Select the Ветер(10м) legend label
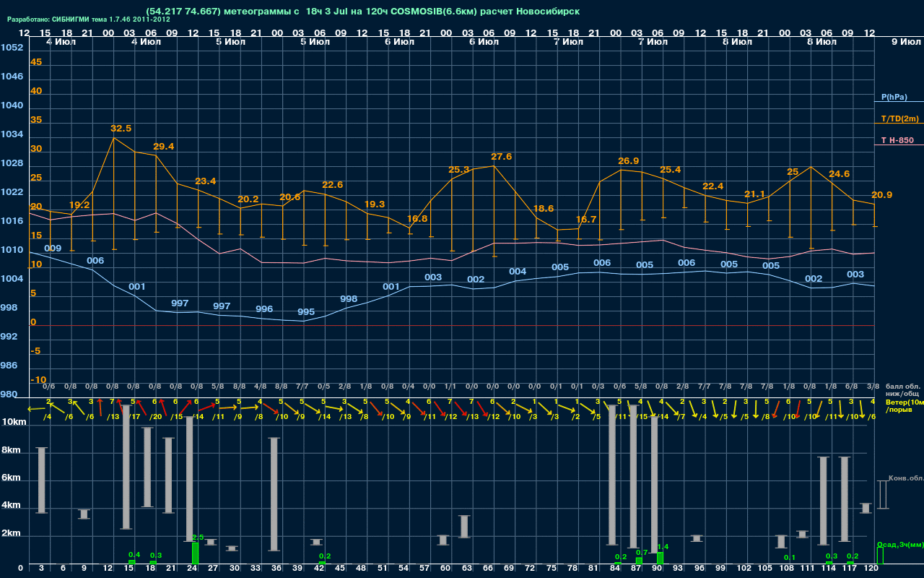Viewport: 924px width, 578px height. [x=905, y=401]
